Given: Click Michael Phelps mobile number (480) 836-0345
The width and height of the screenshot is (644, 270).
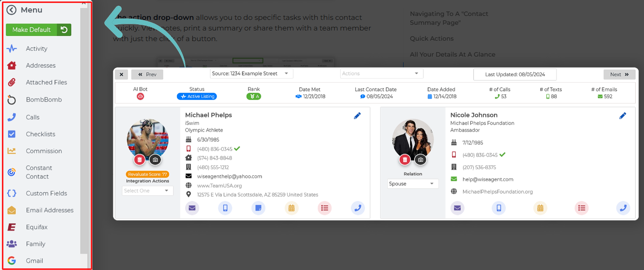Looking at the screenshot, I should point(215,149).
